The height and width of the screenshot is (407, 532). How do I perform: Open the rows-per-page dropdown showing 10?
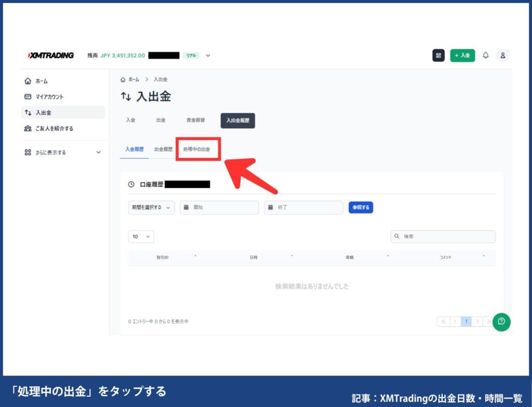[141, 236]
